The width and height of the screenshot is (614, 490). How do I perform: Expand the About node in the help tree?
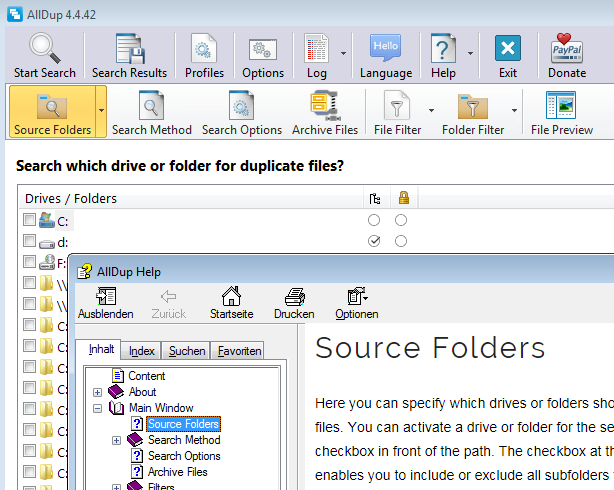[98, 392]
